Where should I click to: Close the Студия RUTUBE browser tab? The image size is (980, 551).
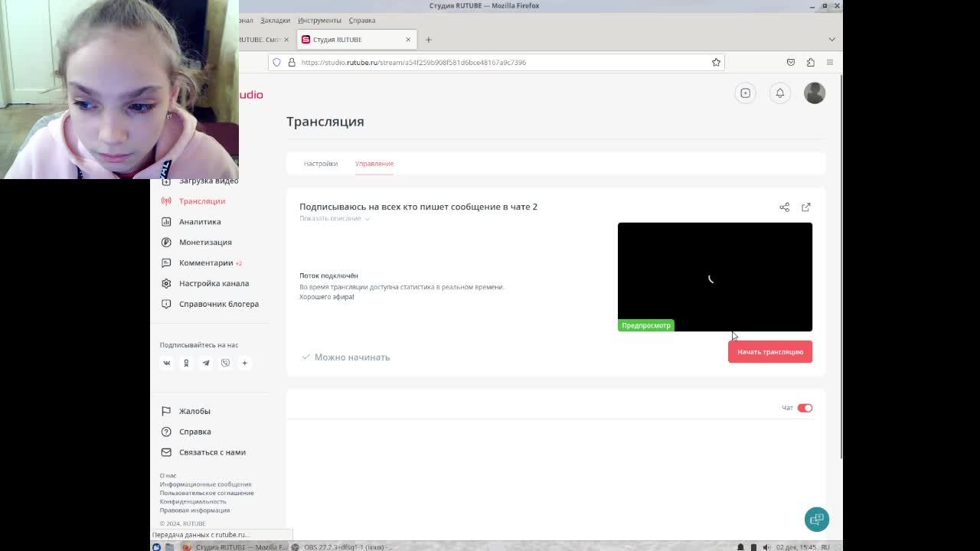pos(408,39)
